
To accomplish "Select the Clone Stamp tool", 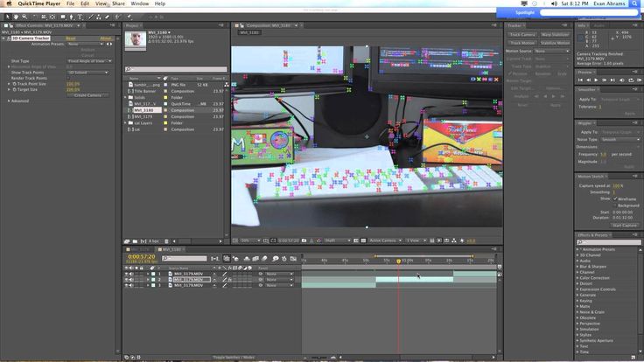I will (x=99, y=17).
